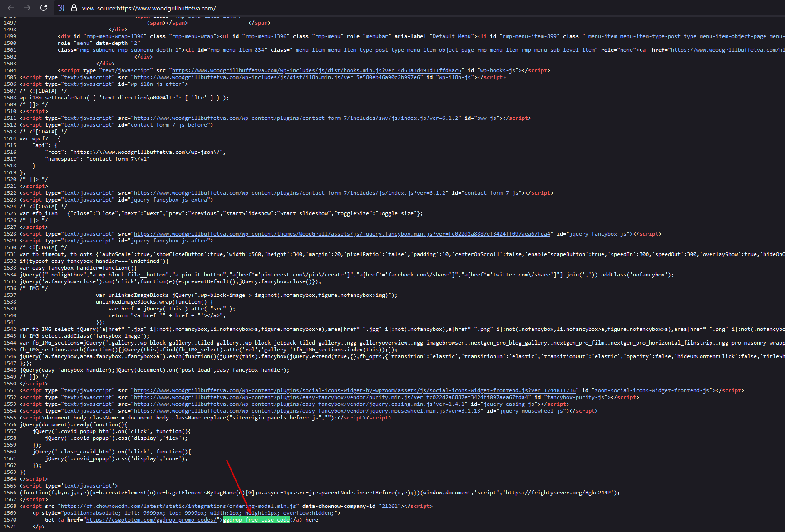Click the 'var efb_i18n' code line
Viewport: 785px width, 532px height.
[x=221, y=213]
